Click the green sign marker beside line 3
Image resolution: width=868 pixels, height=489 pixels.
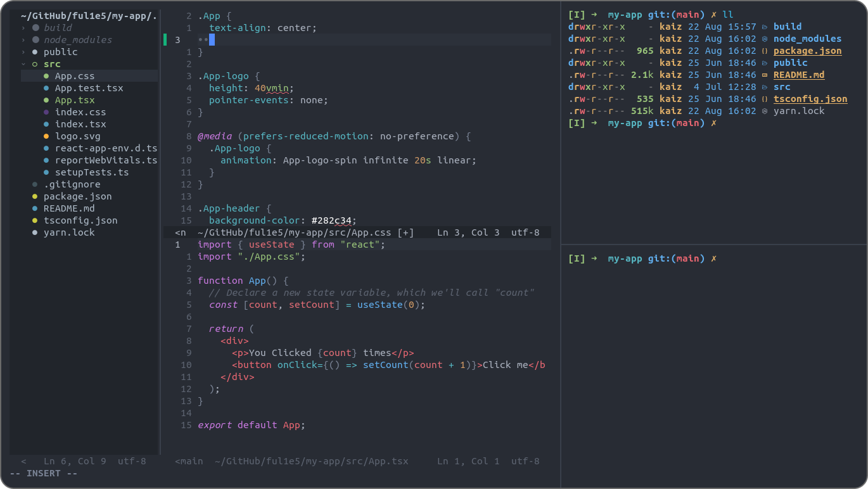pos(165,40)
